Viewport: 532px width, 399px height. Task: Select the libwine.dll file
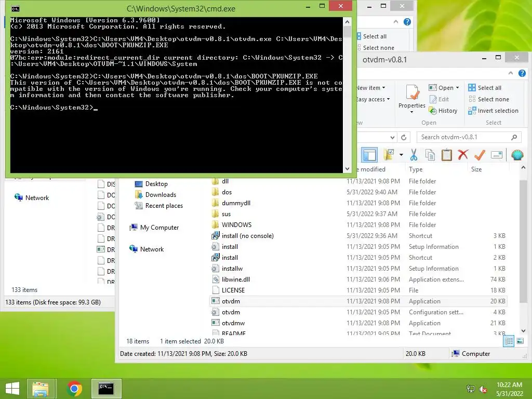pyautogui.click(x=236, y=279)
